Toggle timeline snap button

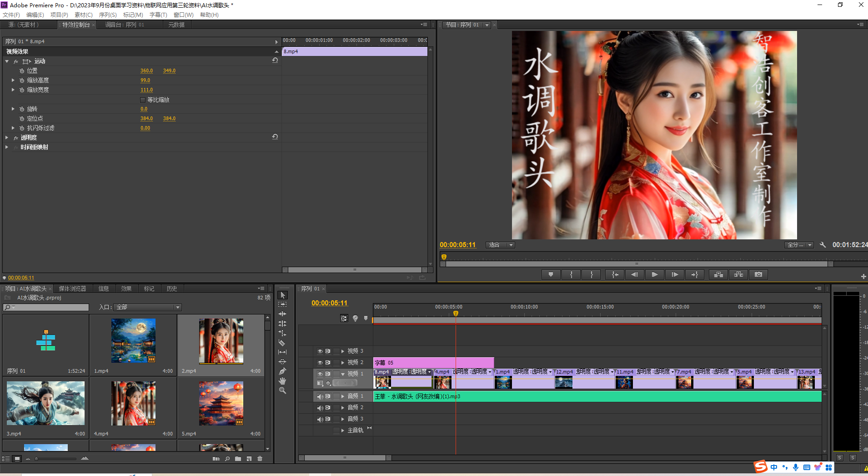344,319
